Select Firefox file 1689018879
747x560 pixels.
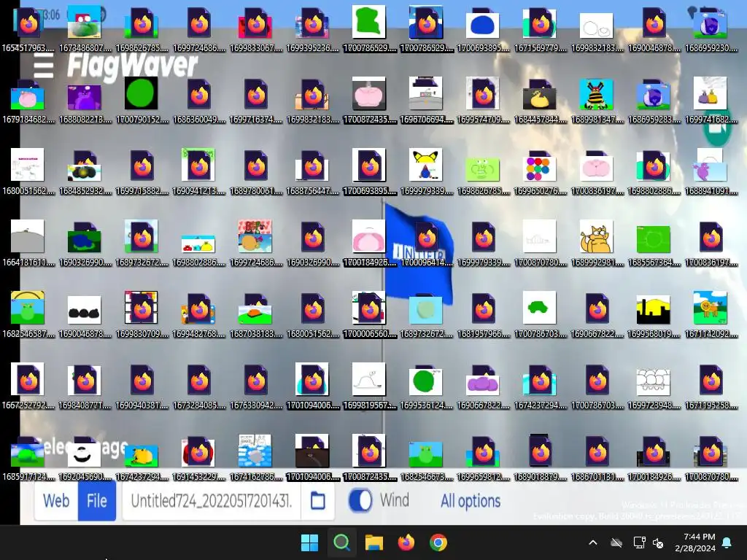click(x=540, y=457)
